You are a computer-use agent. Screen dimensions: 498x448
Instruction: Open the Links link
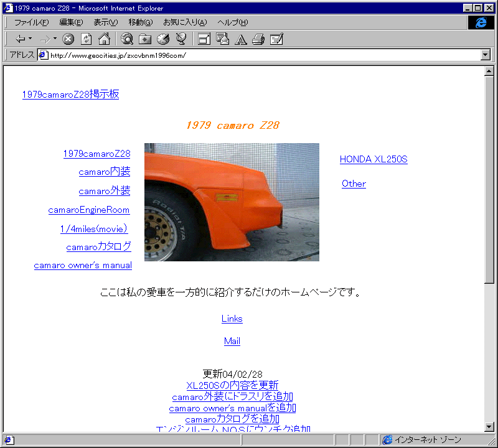(232, 319)
